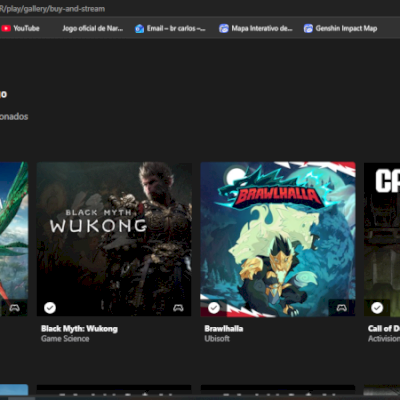Toggle the checkmark on Black Myth: Wukong

pos(50,308)
